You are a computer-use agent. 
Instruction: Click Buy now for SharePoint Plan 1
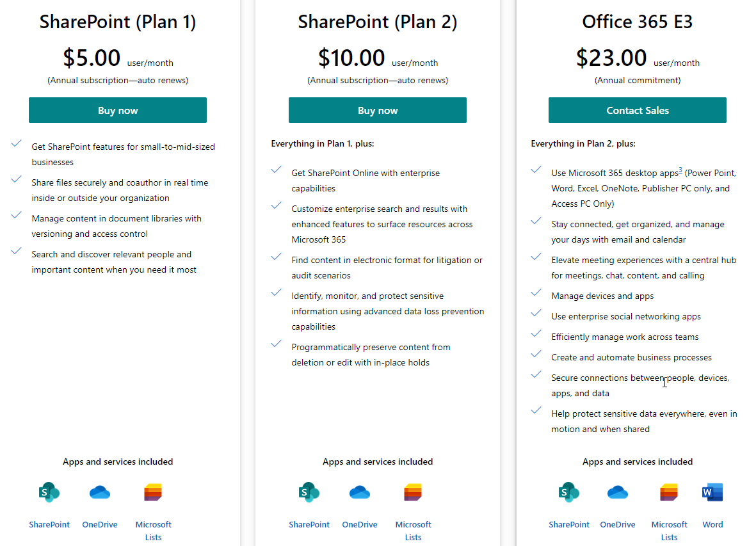(117, 110)
